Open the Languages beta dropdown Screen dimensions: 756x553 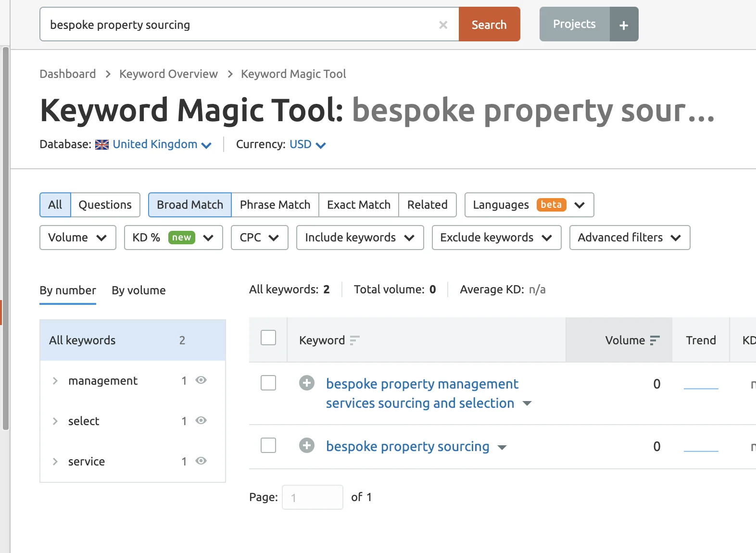click(x=529, y=205)
